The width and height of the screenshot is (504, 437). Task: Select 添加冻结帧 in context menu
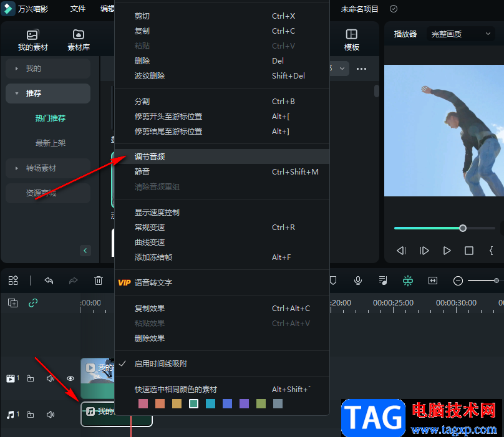[x=222, y=257]
